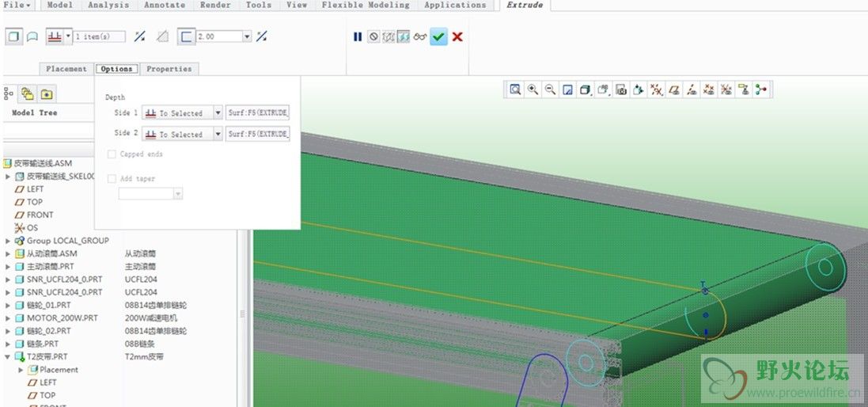
Task: Open the View Manager camera icon
Action: (621, 89)
